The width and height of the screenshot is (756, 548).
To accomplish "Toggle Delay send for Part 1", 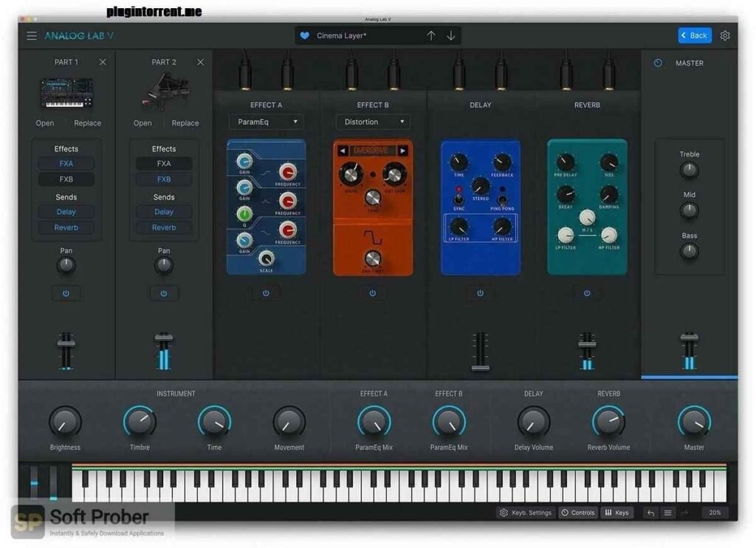I will click(x=66, y=212).
